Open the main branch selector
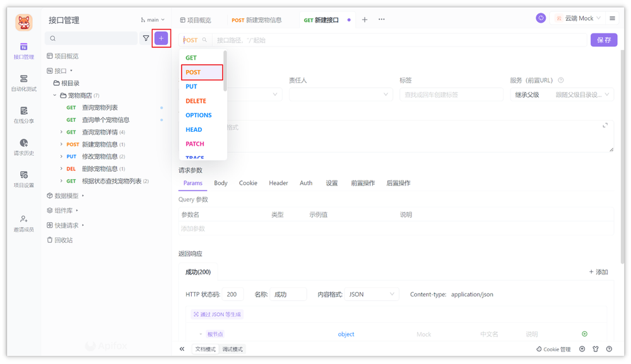Image resolution: width=631 pixels, height=364 pixels. pos(151,20)
